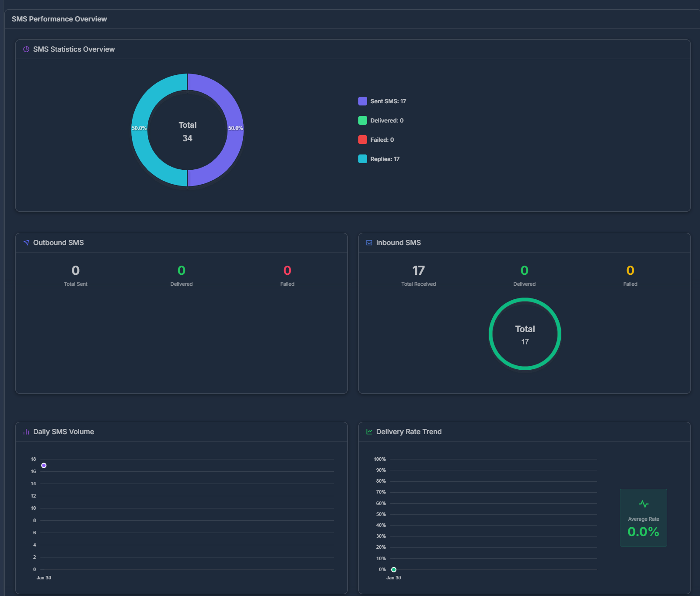Click the trend line icon beside Delivery Rate Trend
This screenshot has height=596, width=700.
(x=369, y=431)
